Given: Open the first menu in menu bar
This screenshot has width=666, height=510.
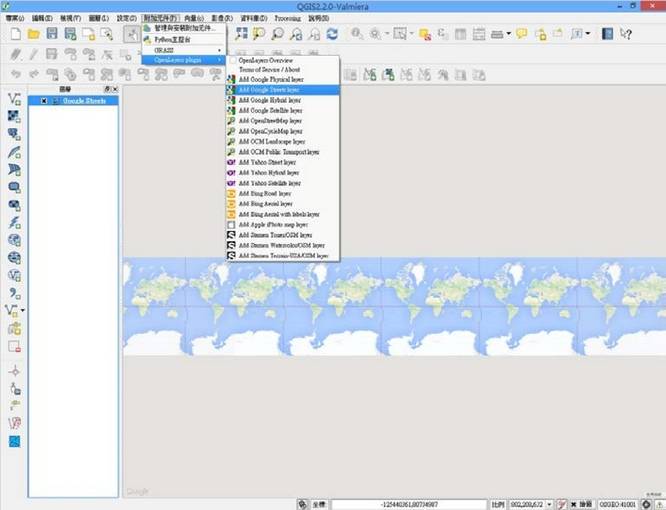Looking at the screenshot, I should pyautogui.click(x=15, y=18).
